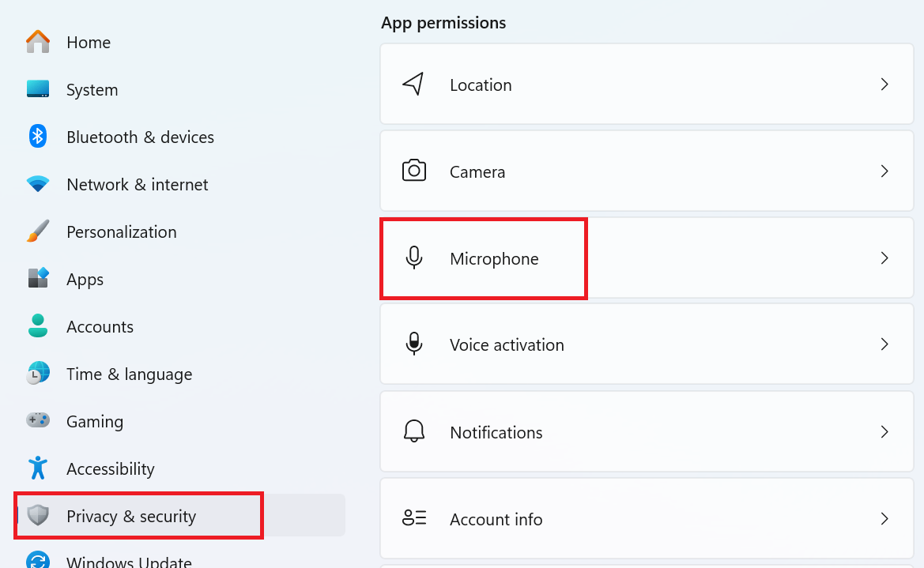
Task: Open the Home settings page
Action: pyautogui.click(x=89, y=43)
